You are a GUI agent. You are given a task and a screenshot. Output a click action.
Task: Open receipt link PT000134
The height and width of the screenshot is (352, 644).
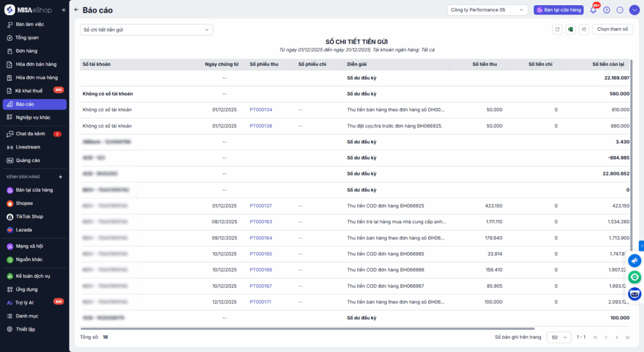pyautogui.click(x=260, y=110)
